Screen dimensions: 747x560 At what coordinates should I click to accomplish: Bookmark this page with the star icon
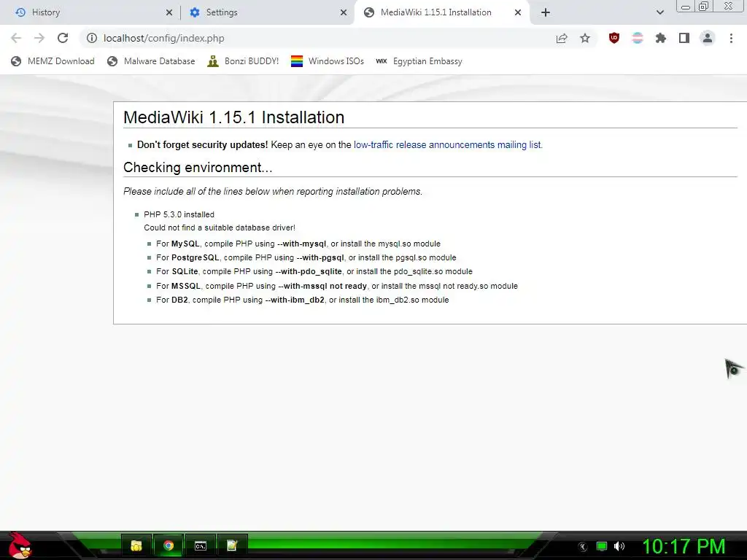[585, 38]
